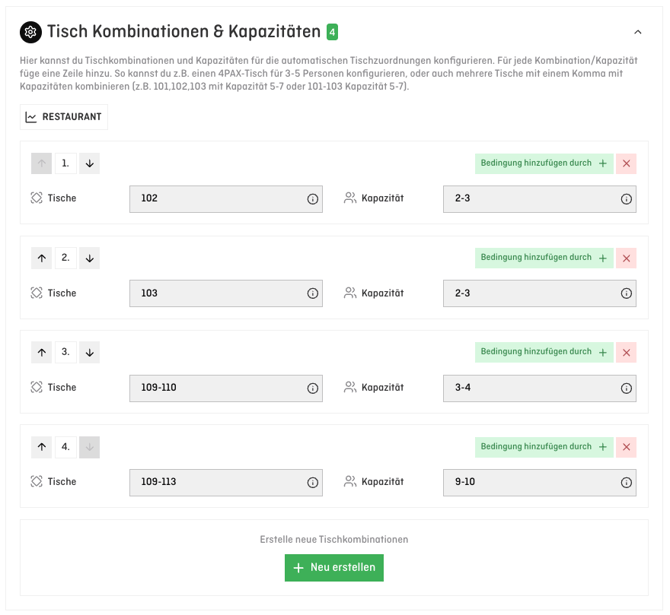The image size is (670, 615).
Task: Move row 1 down with arrow
Action: pyautogui.click(x=90, y=163)
